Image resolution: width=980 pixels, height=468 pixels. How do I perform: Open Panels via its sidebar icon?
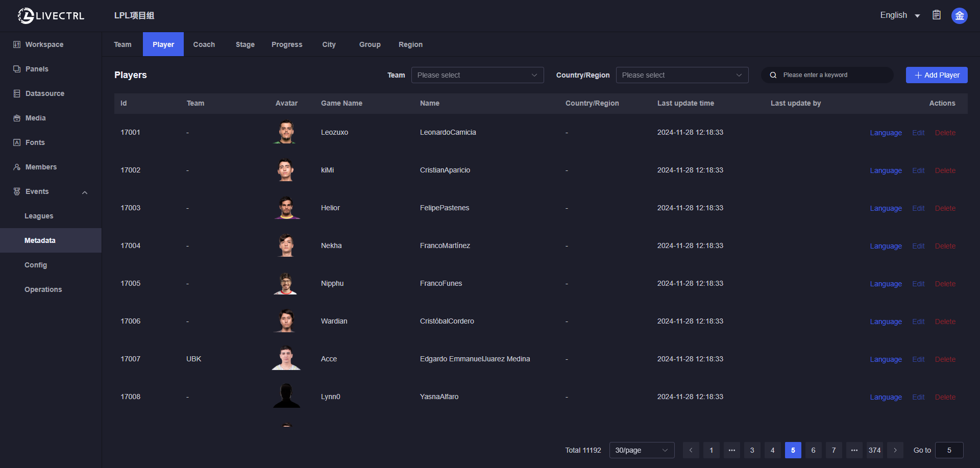[17, 69]
